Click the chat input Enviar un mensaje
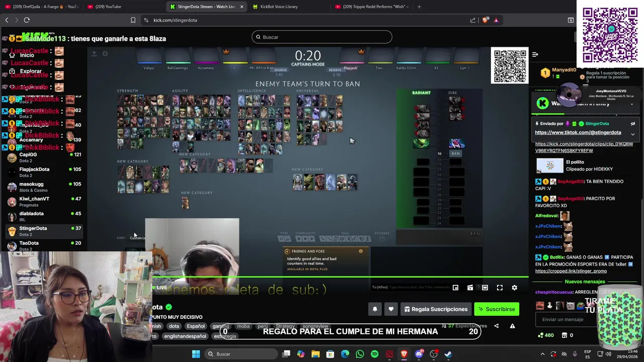Image resolution: width=644 pixels, height=362 pixels. coord(567,319)
